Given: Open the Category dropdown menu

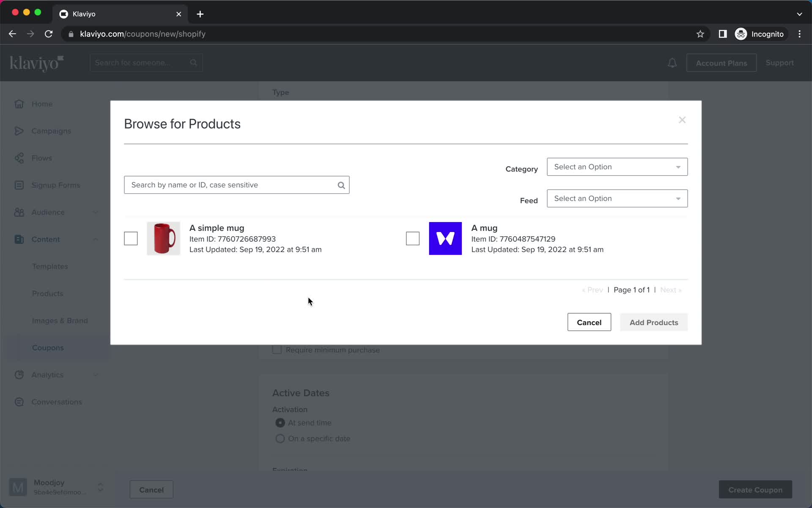Looking at the screenshot, I should click(x=617, y=167).
